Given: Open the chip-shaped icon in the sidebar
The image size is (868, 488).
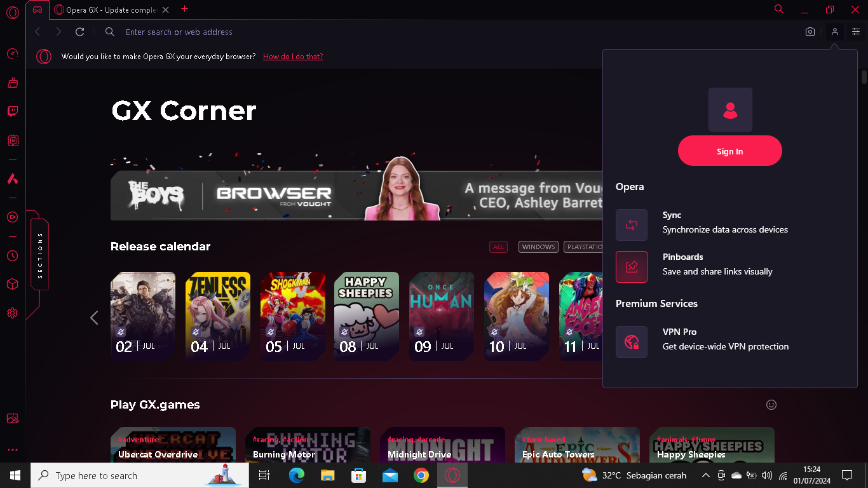Looking at the screenshot, I should [12, 140].
